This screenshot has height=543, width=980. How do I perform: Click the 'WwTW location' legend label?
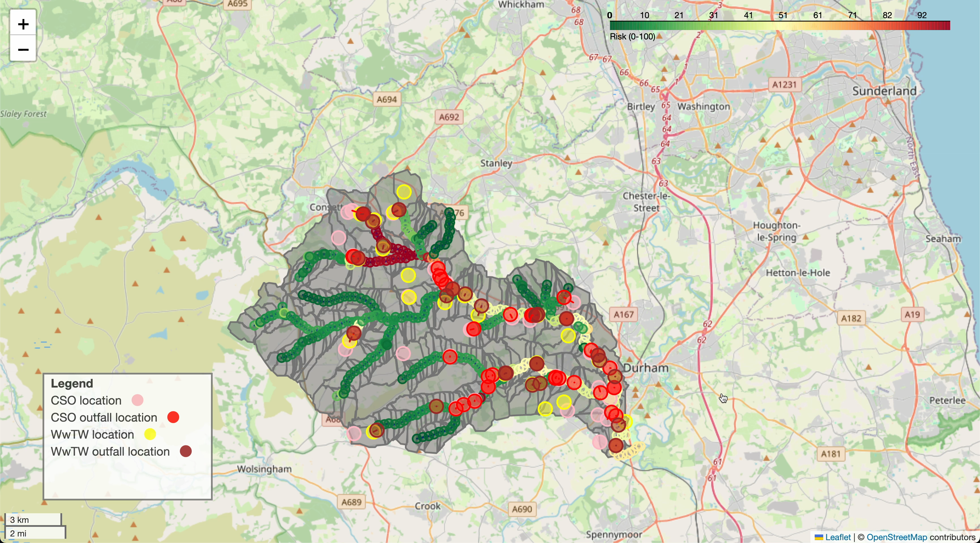[92, 435]
